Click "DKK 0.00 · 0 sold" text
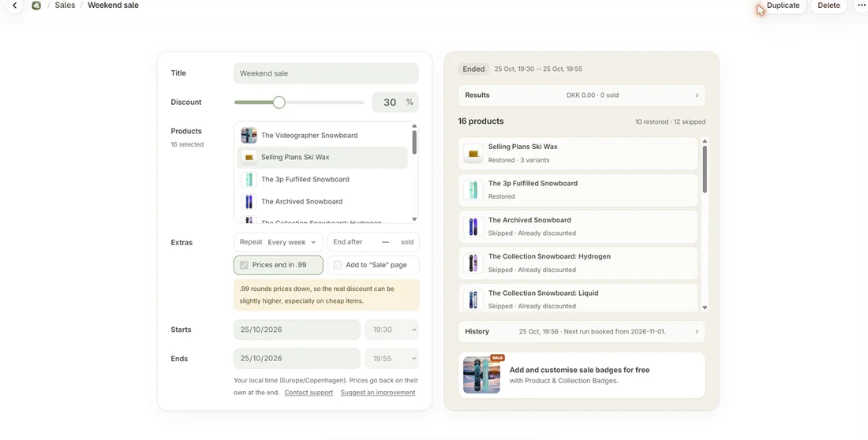 [x=593, y=95]
